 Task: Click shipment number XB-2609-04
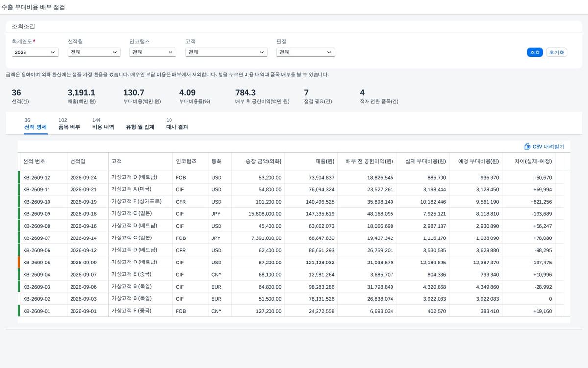tap(37, 274)
